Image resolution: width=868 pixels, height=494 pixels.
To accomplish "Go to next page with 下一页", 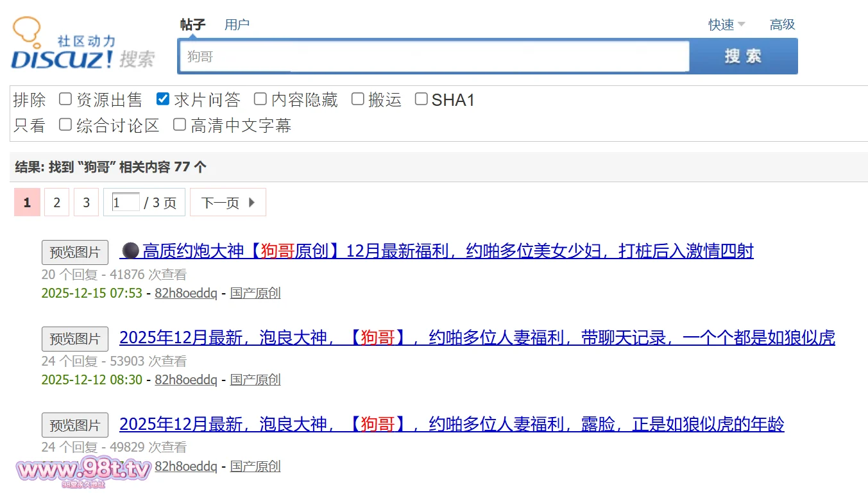I will tap(228, 203).
